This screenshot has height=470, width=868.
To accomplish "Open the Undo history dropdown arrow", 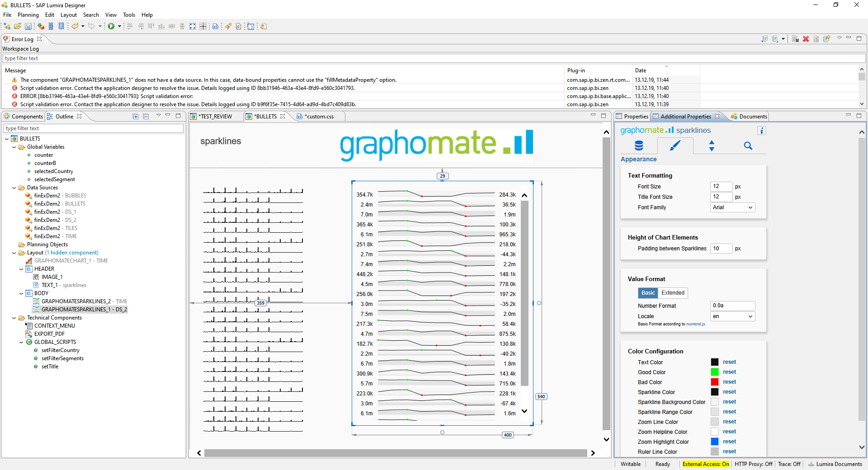I will tap(83, 26).
